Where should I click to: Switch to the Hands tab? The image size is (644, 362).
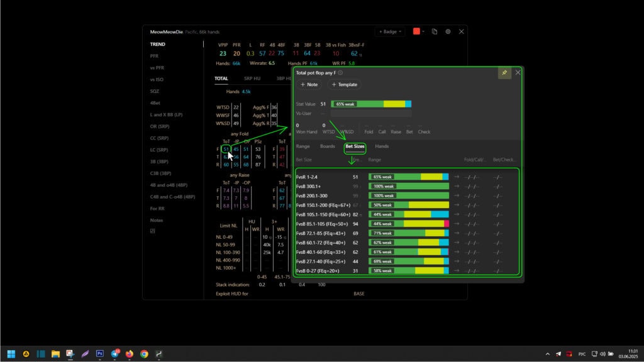click(382, 146)
